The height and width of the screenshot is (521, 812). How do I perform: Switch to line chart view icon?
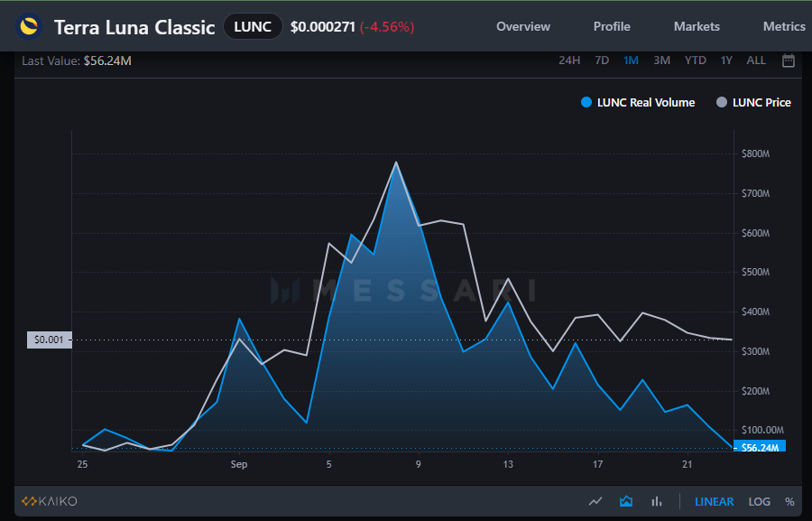pyautogui.click(x=595, y=501)
